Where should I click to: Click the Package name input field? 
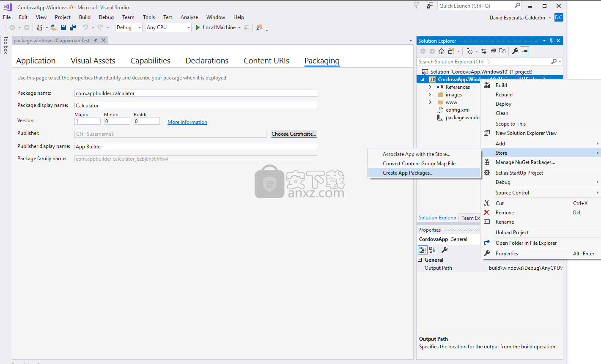coord(196,93)
